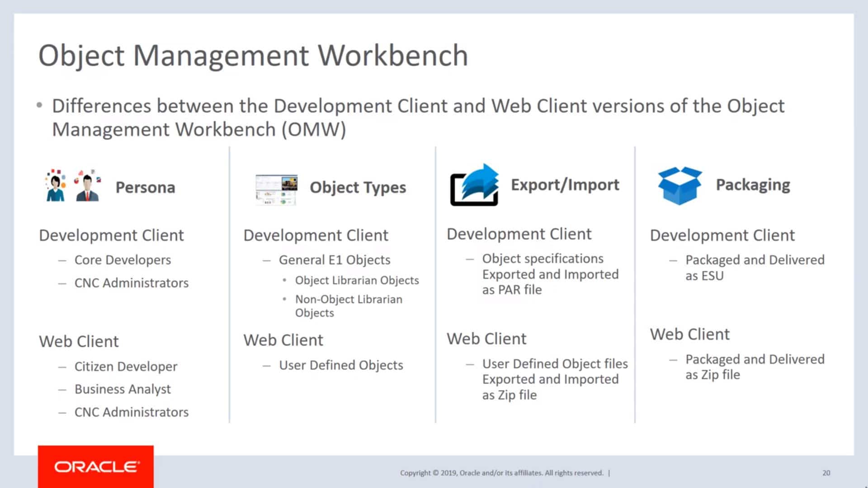Click the Object Types screenshot icon

[276, 188]
